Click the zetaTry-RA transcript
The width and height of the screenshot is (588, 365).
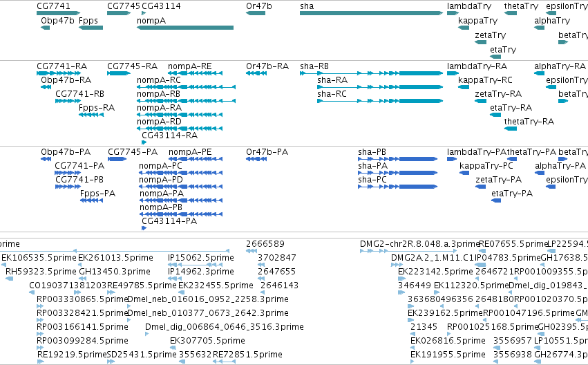point(480,101)
